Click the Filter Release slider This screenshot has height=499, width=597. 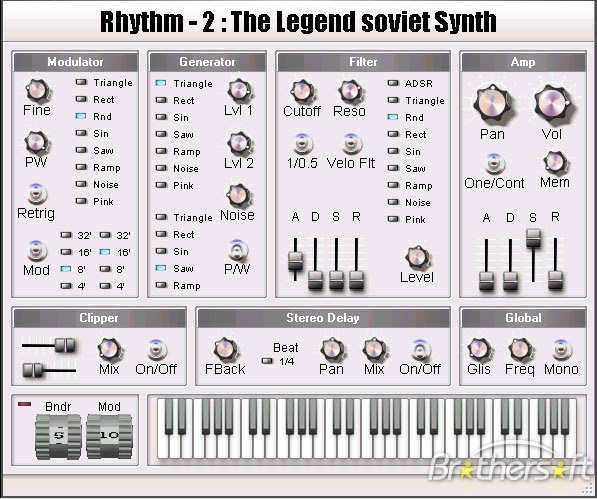(356, 280)
